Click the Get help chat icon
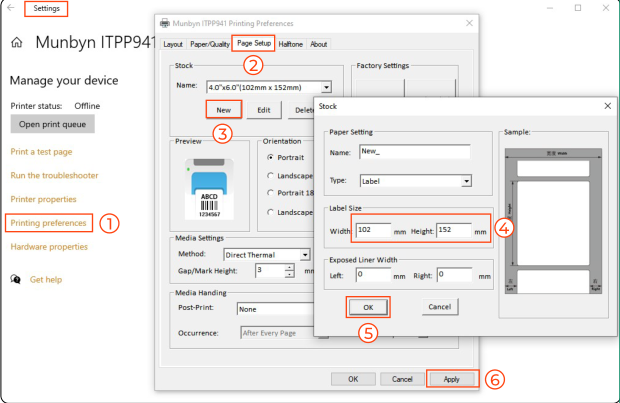This screenshot has height=403, width=620. tap(15, 280)
